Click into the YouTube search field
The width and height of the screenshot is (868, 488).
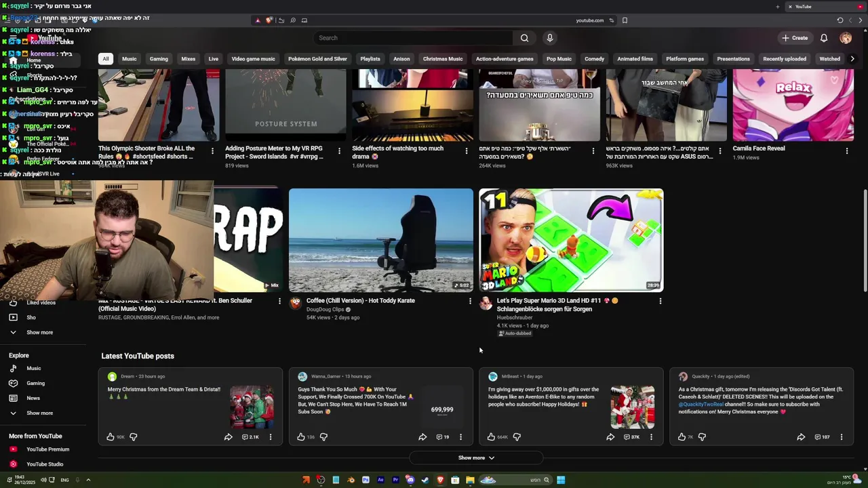click(x=414, y=38)
